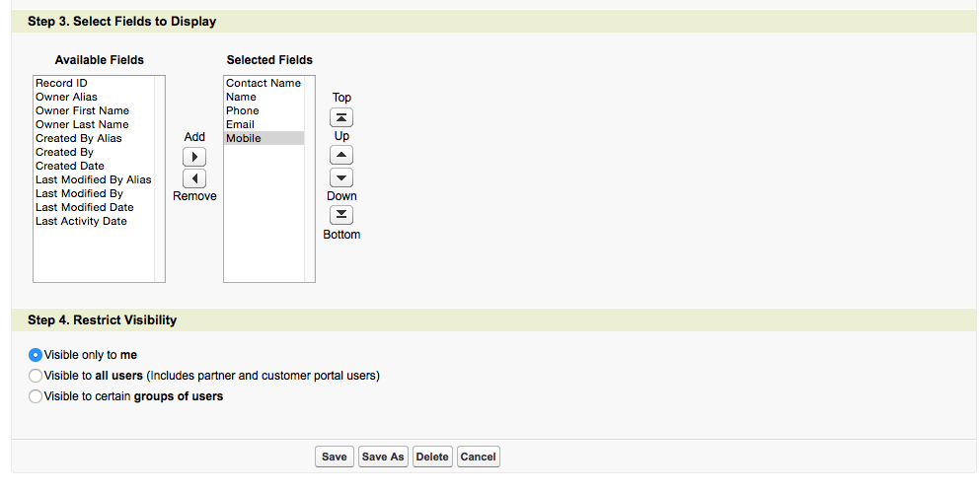This screenshot has height=493, width=980.
Task: Select Visible only to me option
Action: (x=37, y=355)
